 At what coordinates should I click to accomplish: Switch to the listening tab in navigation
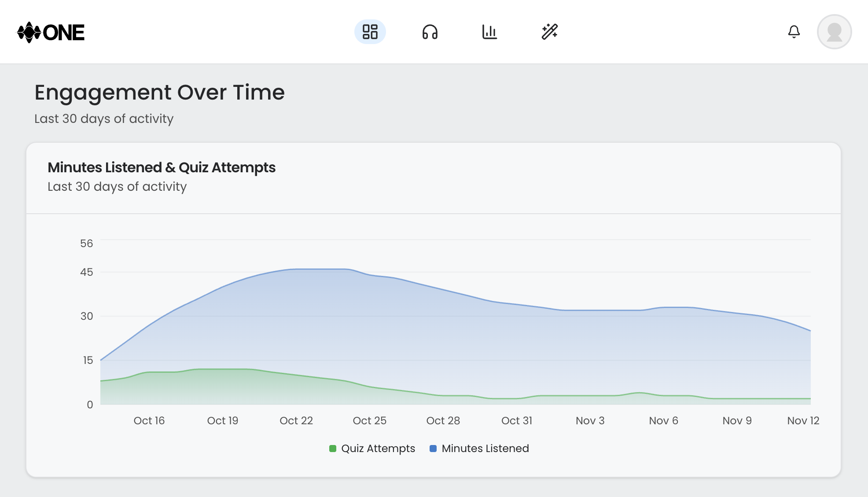tap(430, 32)
